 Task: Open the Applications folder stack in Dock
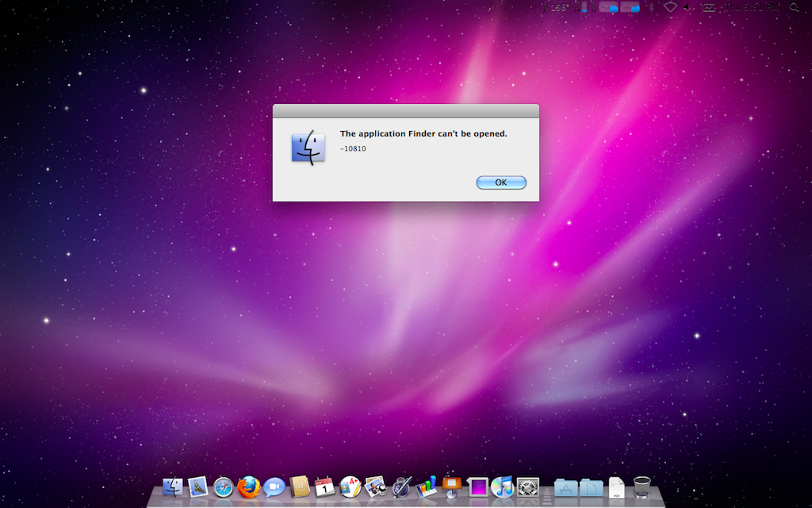[565, 488]
